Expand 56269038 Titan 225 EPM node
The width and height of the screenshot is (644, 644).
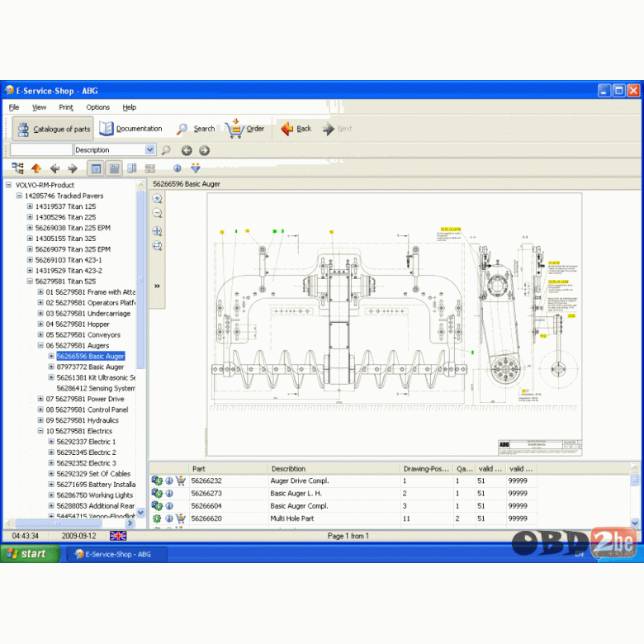point(30,228)
